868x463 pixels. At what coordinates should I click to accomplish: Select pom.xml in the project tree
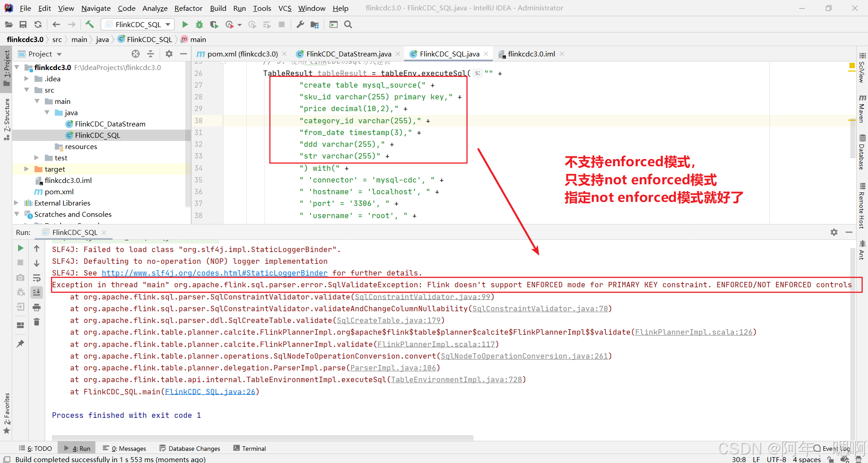point(59,192)
